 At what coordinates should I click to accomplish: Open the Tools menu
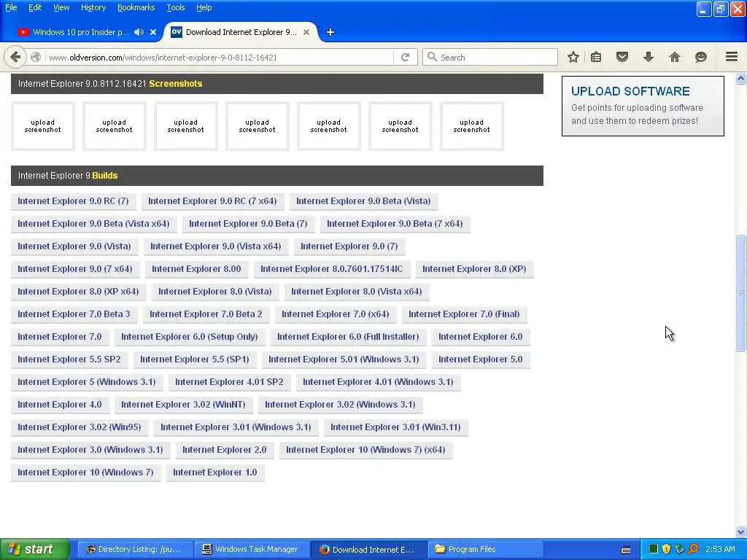(x=176, y=7)
